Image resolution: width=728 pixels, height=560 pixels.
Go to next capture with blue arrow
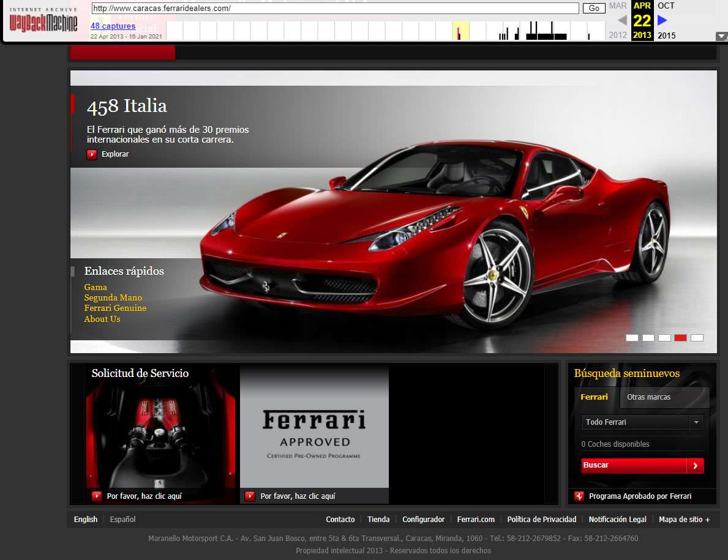(x=662, y=20)
